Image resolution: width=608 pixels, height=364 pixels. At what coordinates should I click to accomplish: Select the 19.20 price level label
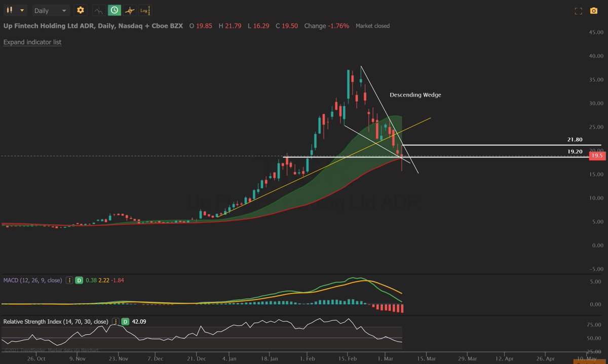click(x=575, y=151)
